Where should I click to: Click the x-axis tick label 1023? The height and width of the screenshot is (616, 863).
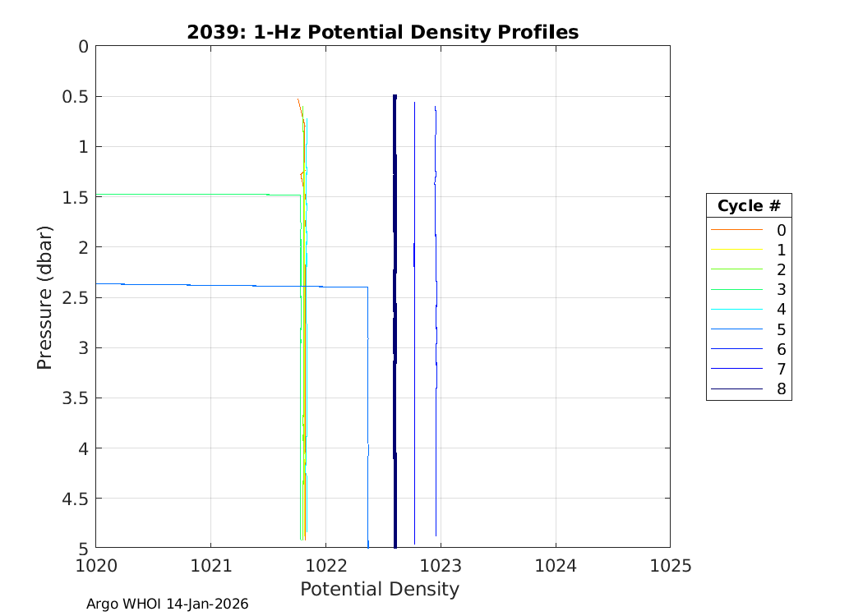point(441,566)
